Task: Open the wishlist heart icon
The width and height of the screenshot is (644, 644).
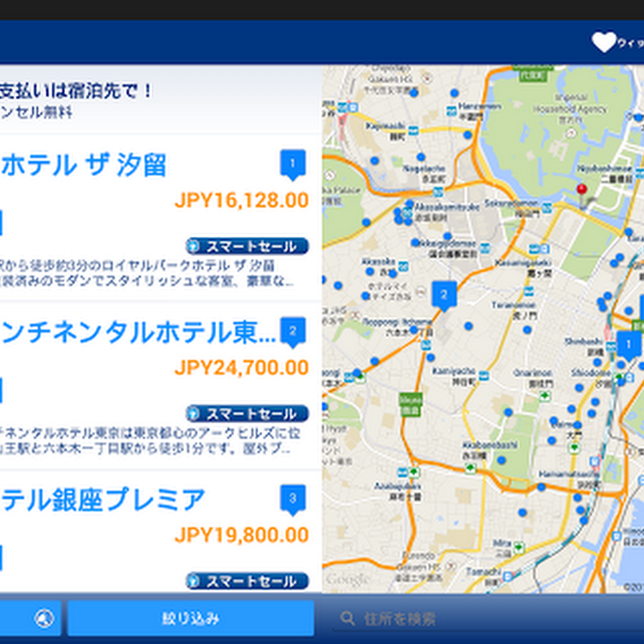Action: coord(604,42)
